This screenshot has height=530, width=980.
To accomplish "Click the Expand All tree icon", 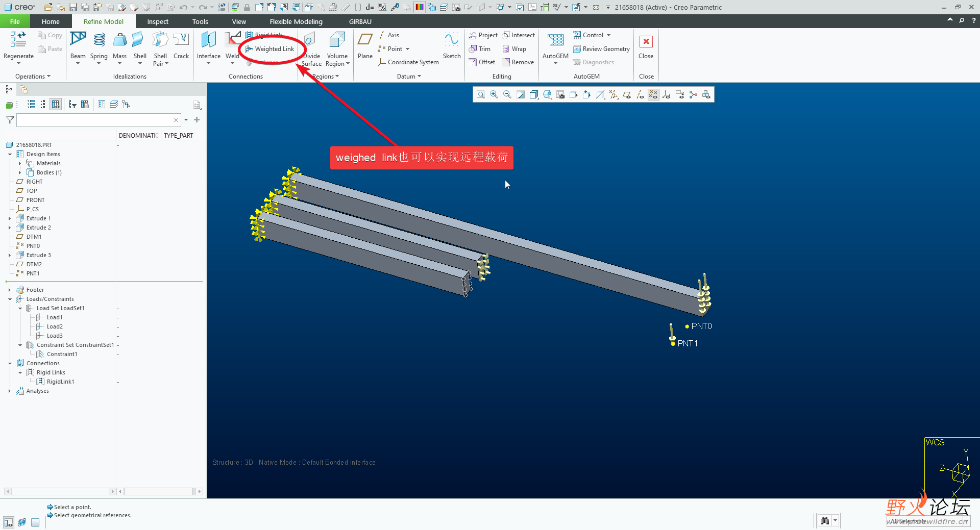I will coord(32,105).
